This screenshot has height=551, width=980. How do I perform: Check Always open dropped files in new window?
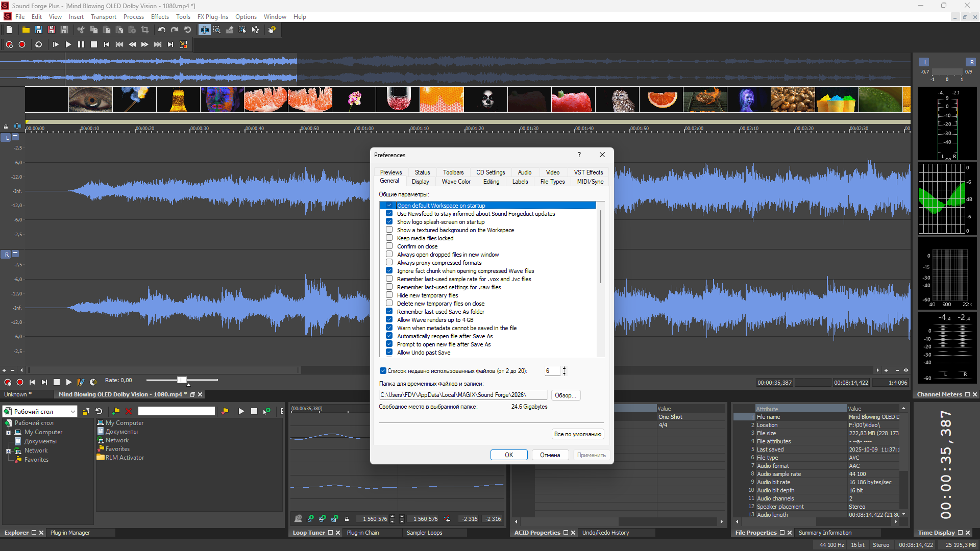(389, 255)
